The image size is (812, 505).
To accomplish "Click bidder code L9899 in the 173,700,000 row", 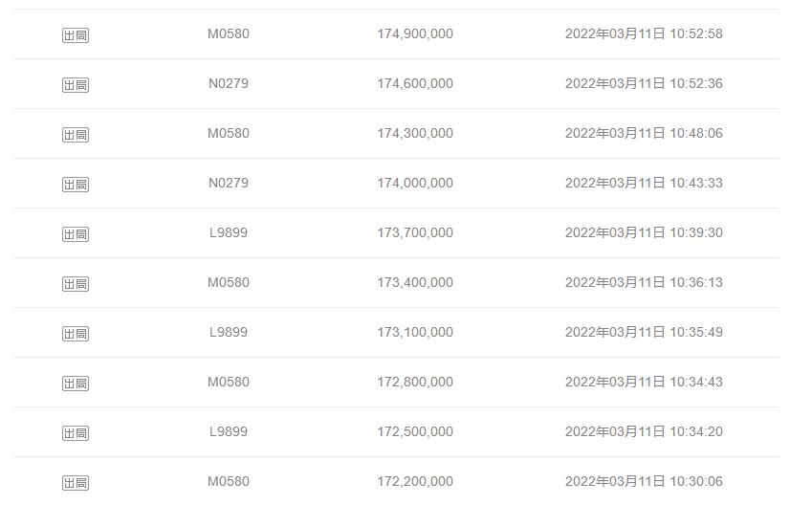I will (229, 232).
